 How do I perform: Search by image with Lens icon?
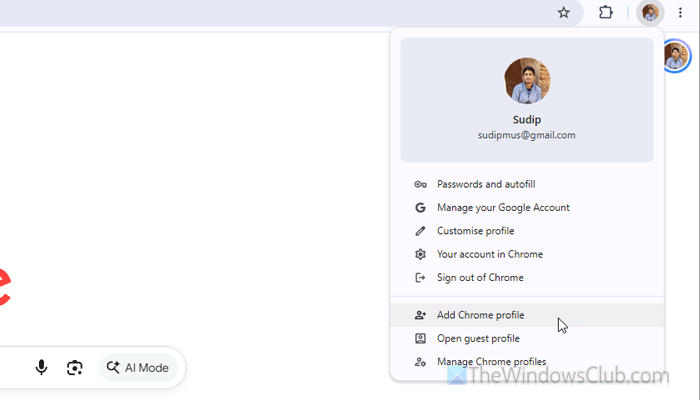(75, 368)
